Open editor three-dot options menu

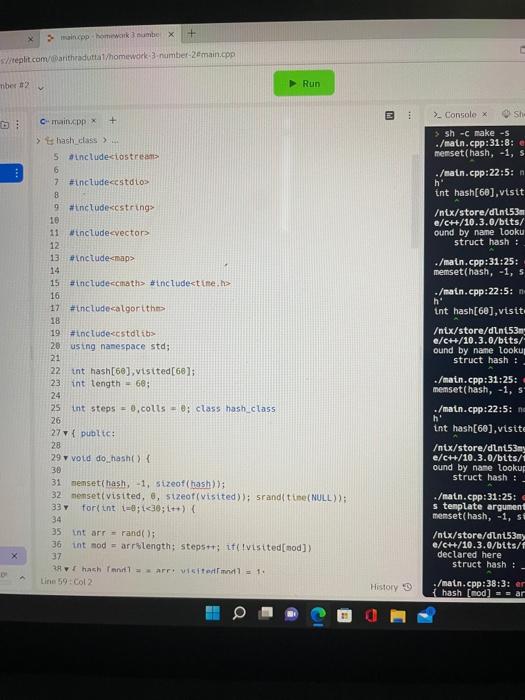pyautogui.click(x=409, y=116)
